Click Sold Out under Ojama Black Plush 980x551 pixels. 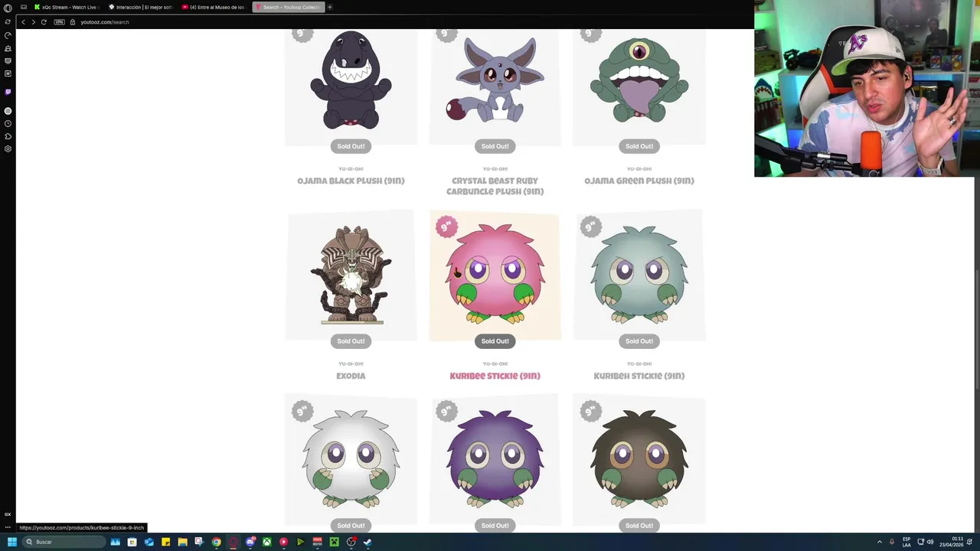[x=351, y=146]
